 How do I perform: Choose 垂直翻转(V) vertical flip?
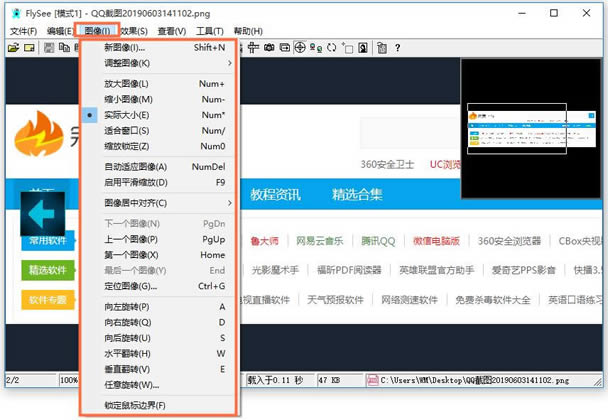pyautogui.click(x=158, y=369)
